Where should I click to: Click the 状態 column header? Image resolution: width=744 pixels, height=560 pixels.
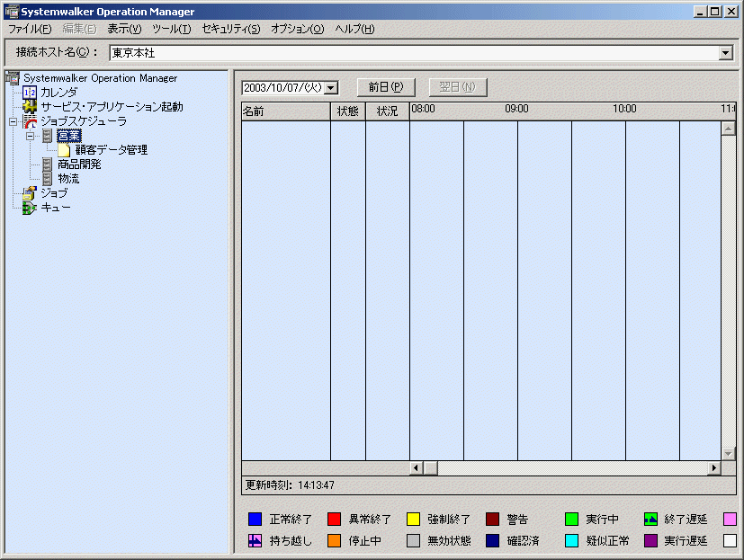click(348, 111)
